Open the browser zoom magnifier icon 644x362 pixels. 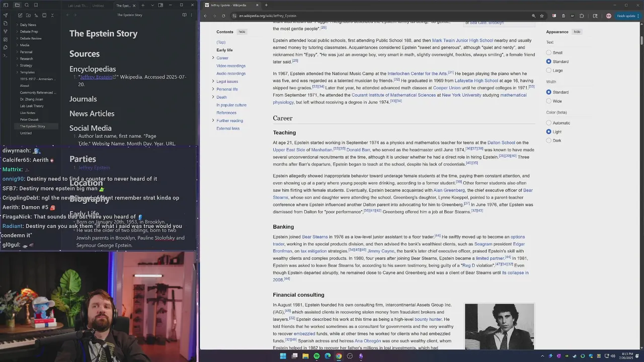click(x=533, y=16)
